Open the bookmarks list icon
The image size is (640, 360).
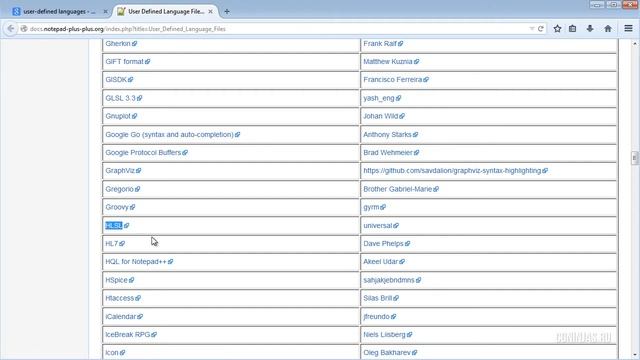(x=573, y=29)
